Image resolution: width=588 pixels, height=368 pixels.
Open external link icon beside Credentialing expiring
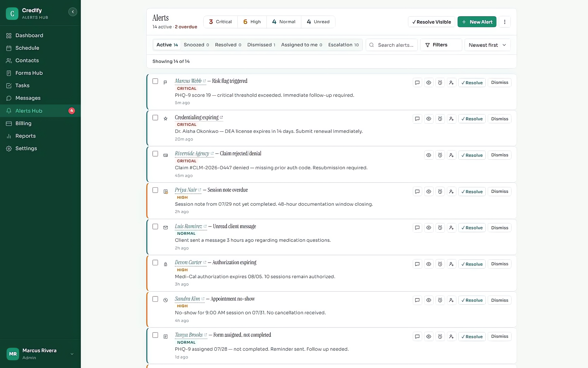221,117
